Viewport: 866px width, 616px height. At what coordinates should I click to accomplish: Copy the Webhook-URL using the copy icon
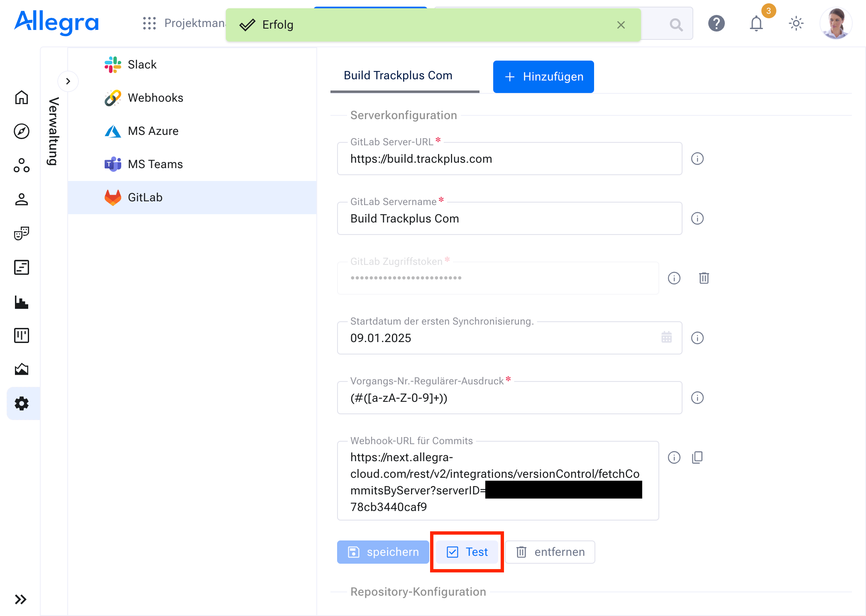pyautogui.click(x=697, y=457)
